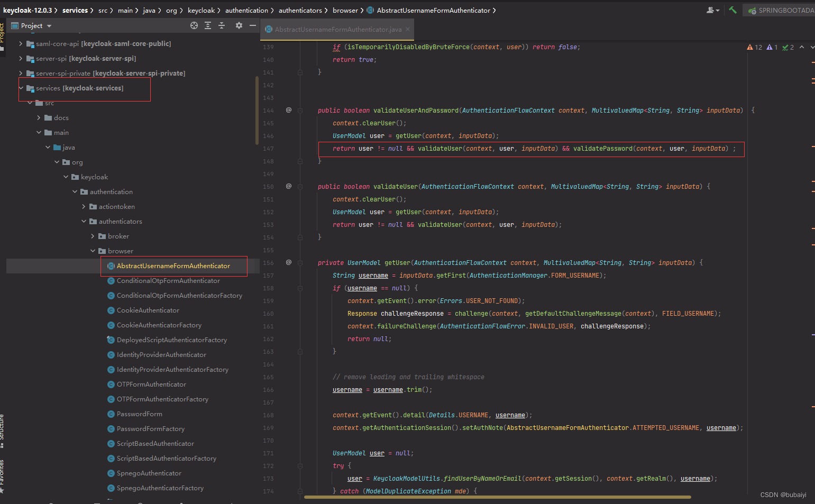Click the purple weak warning count 1 indicator

point(772,47)
